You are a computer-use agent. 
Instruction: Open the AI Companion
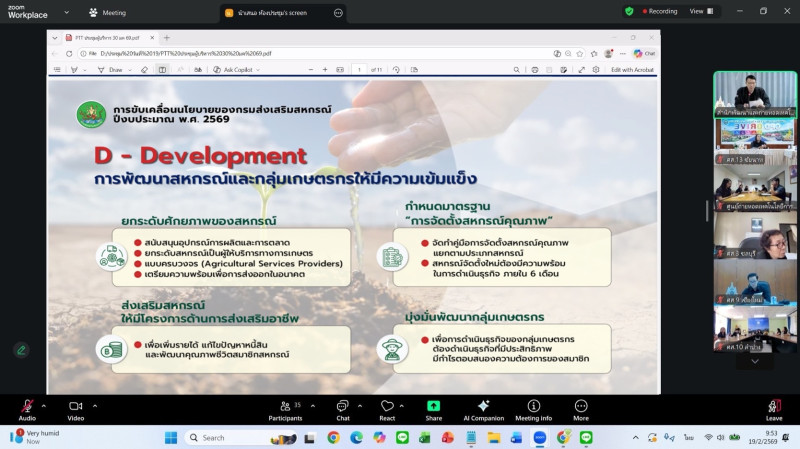(483, 406)
